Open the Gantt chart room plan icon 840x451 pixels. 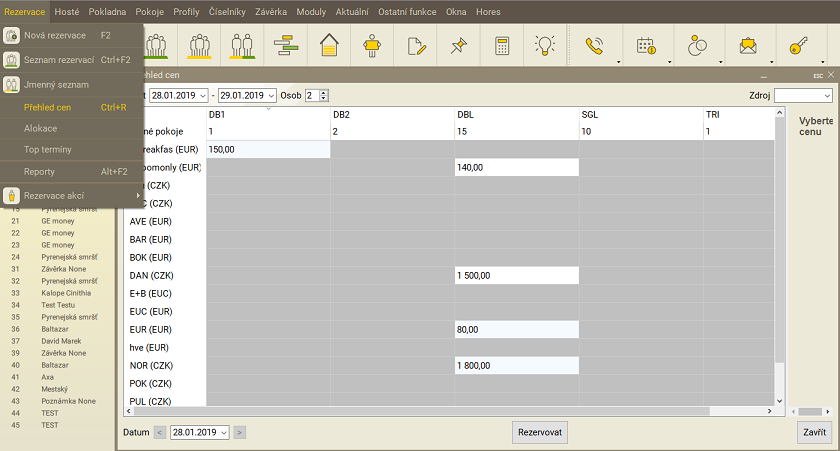tap(286, 46)
